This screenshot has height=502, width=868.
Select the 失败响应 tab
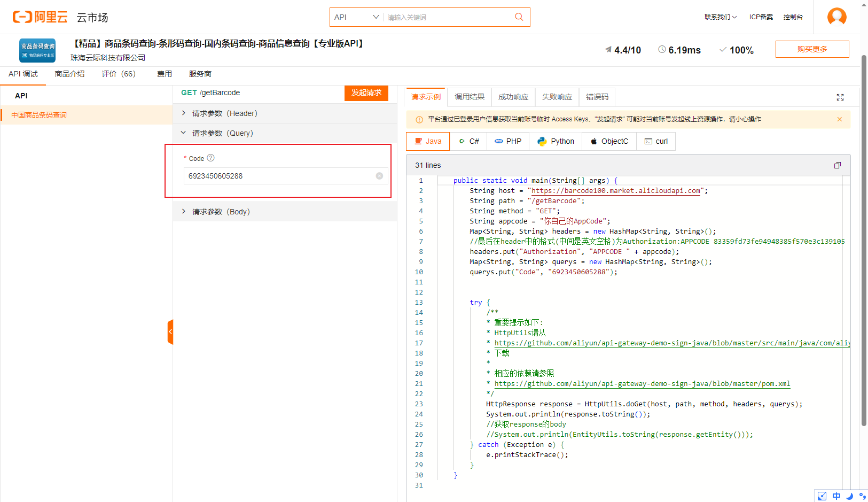(x=557, y=97)
